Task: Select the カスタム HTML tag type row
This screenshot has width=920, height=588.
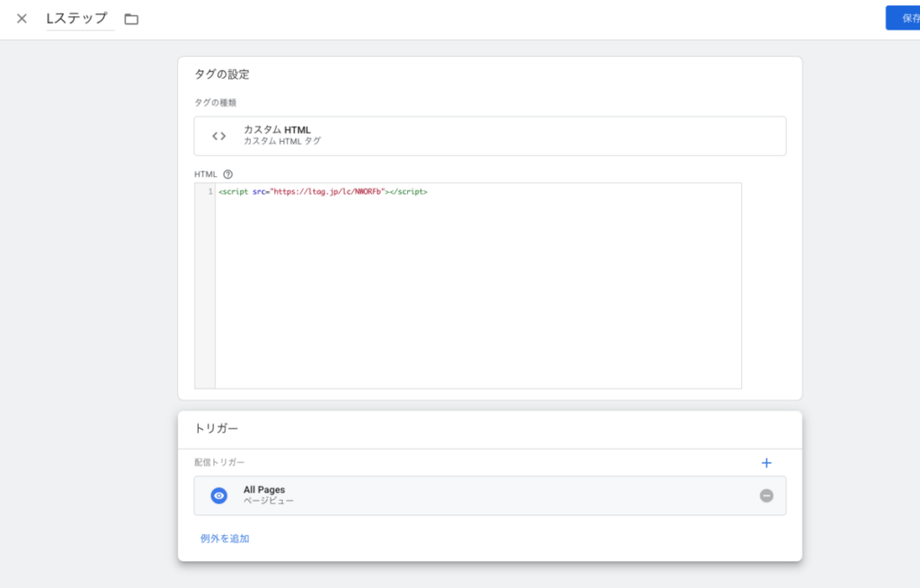Action: point(490,136)
